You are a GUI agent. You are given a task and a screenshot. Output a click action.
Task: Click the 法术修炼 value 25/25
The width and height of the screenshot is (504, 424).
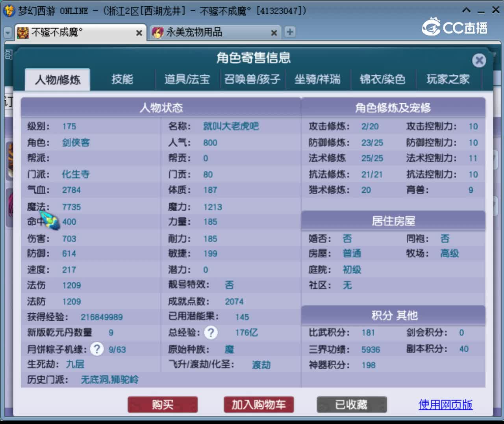pyautogui.click(x=372, y=158)
